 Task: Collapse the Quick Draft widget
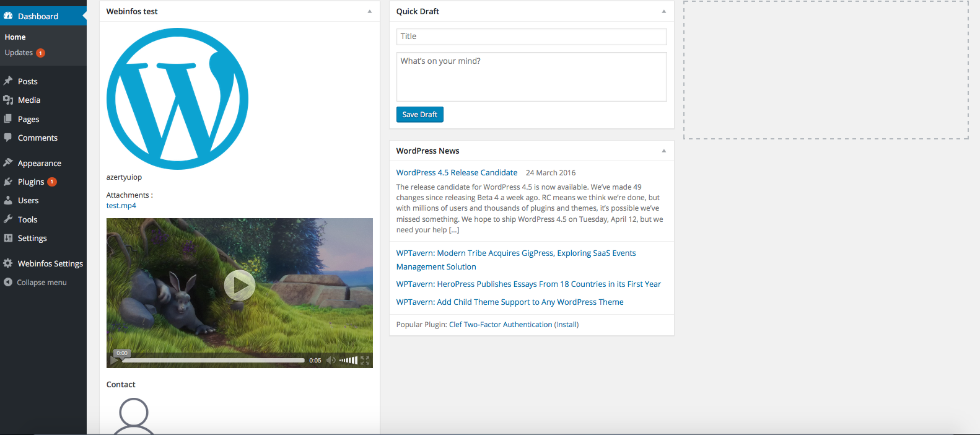(x=664, y=11)
